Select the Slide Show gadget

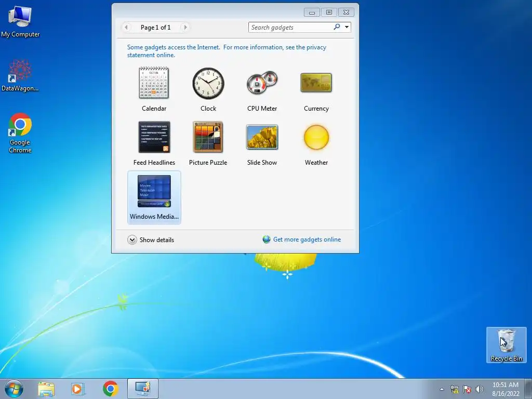[262, 137]
